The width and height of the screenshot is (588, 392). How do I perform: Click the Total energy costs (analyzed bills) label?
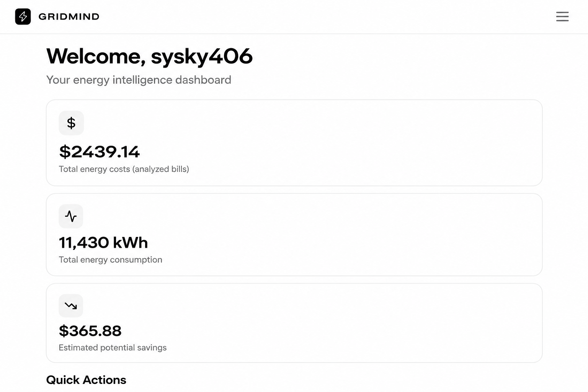coord(124,169)
